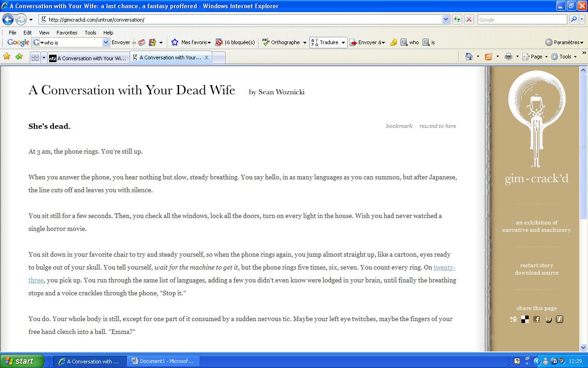Open recent pages dropdown beside Forward
Screen dimensions: 588x368
coord(31,20)
